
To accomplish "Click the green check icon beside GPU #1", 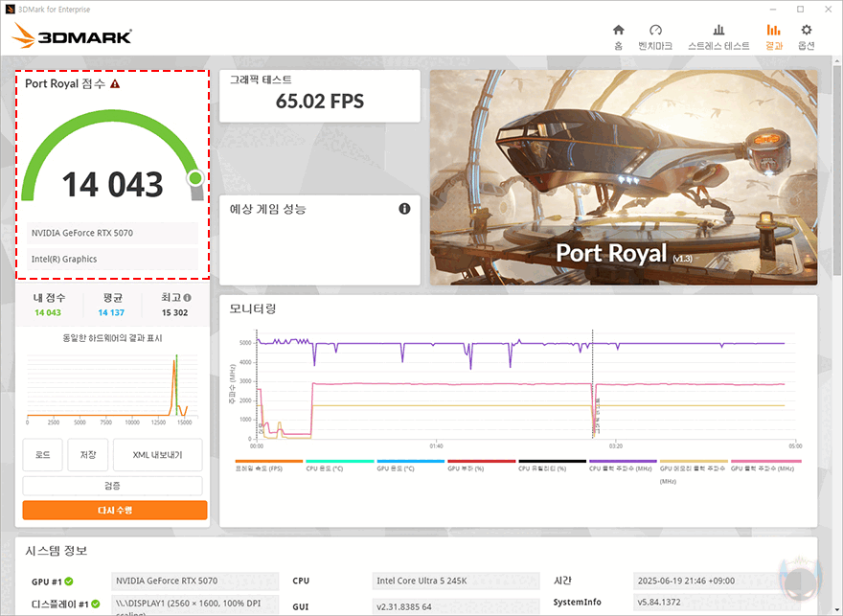I will (69, 582).
